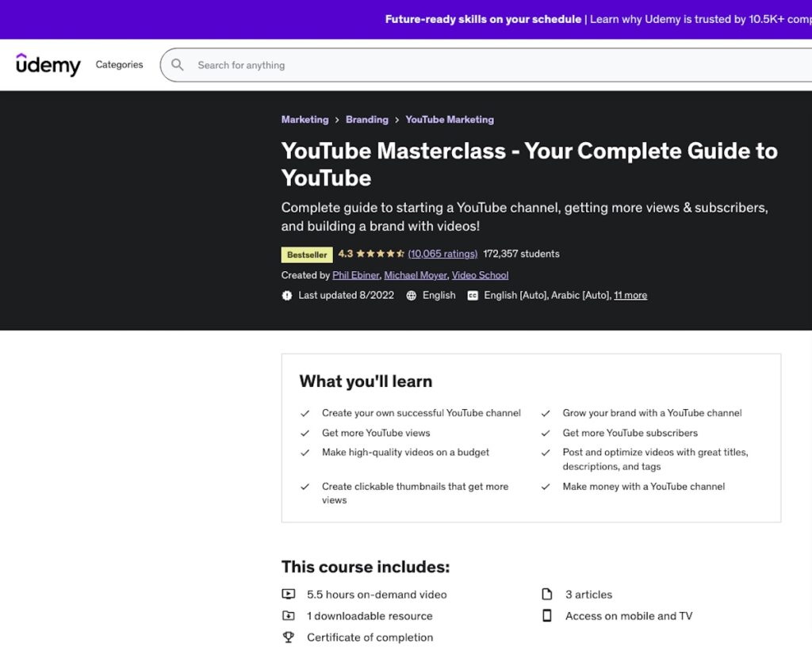This screenshot has height=654, width=812.
Task: Open the Udemy home logo
Action: pos(48,65)
